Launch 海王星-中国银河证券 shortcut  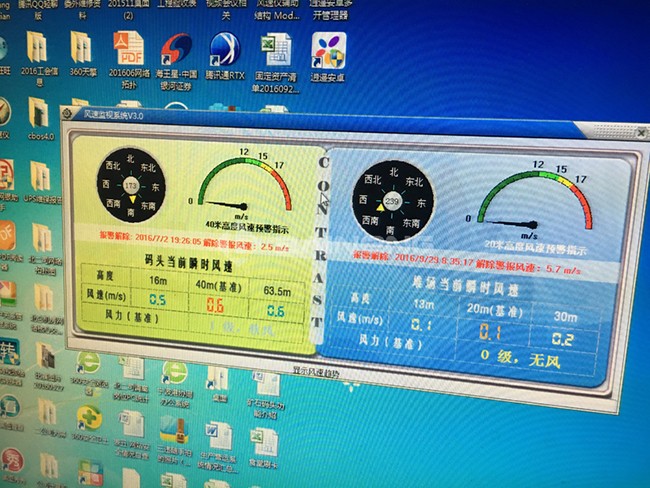coord(180,49)
